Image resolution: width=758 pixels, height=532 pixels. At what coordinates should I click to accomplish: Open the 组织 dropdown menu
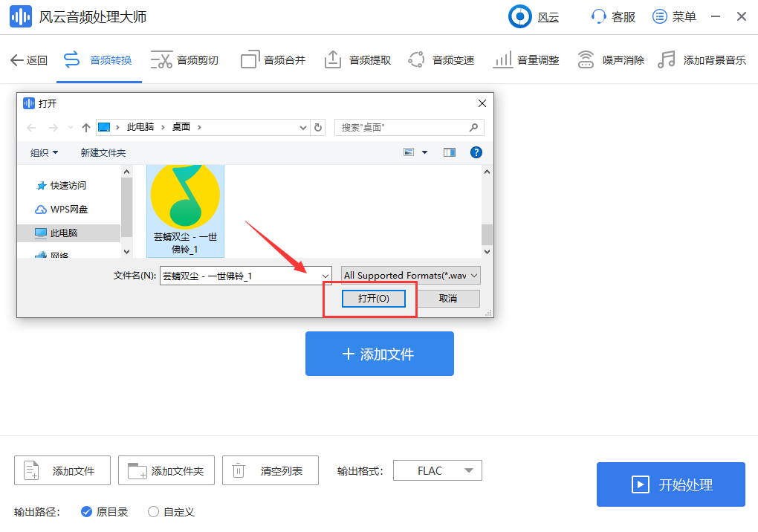click(x=44, y=153)
